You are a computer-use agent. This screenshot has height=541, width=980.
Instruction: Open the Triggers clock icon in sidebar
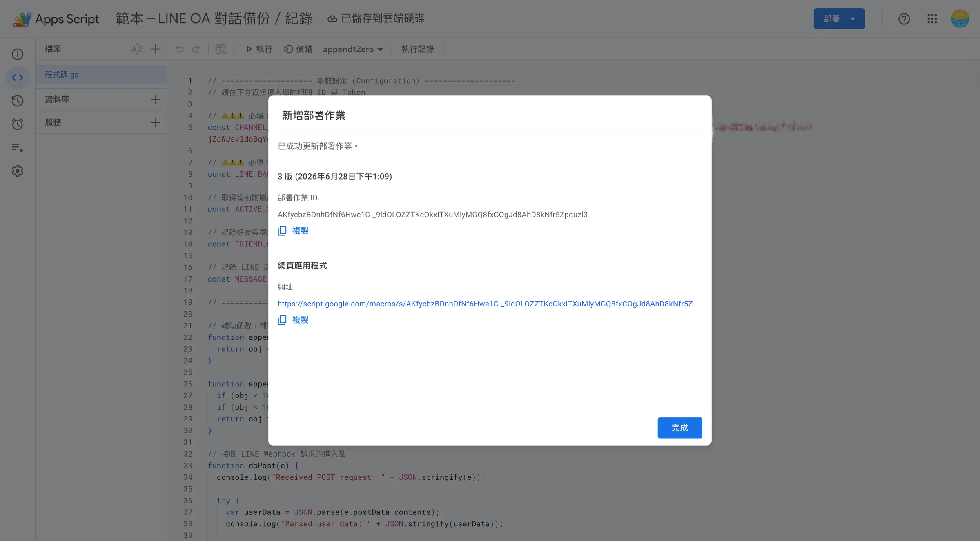[x=18, y=124]
